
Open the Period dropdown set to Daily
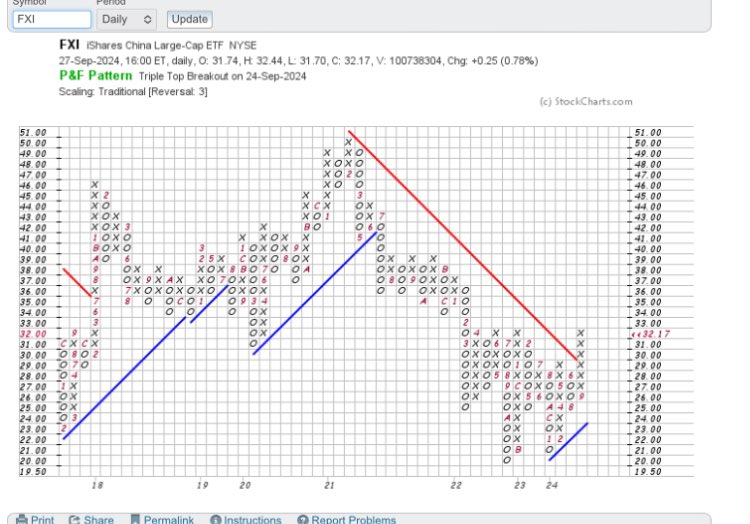[x=126, y=20]
